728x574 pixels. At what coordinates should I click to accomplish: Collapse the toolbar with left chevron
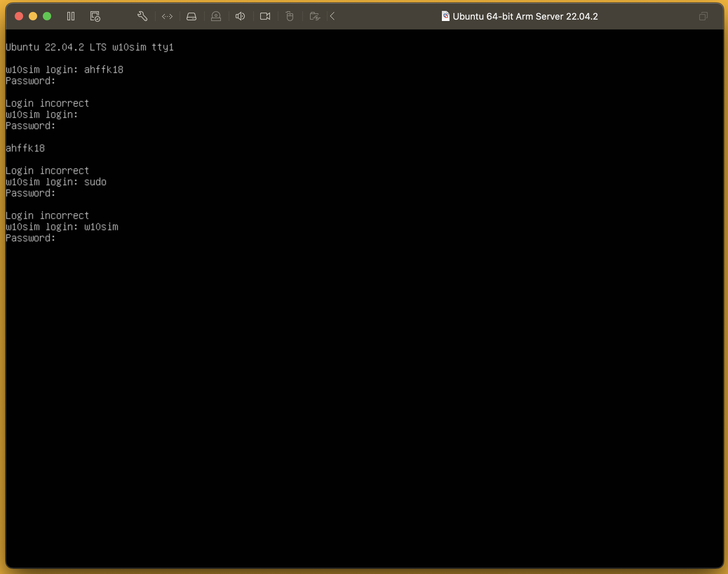click(333, 16)
